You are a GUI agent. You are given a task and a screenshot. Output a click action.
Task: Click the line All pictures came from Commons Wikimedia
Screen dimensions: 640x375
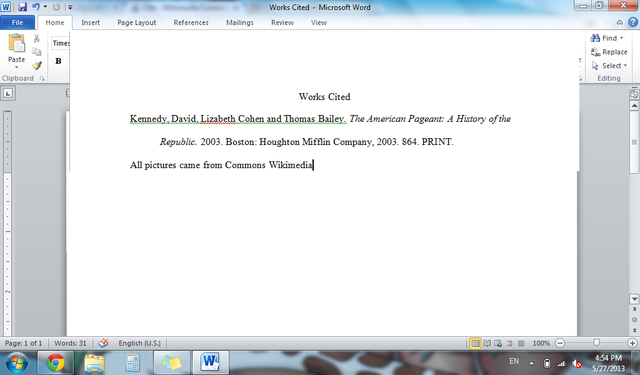tap(221, 165)
